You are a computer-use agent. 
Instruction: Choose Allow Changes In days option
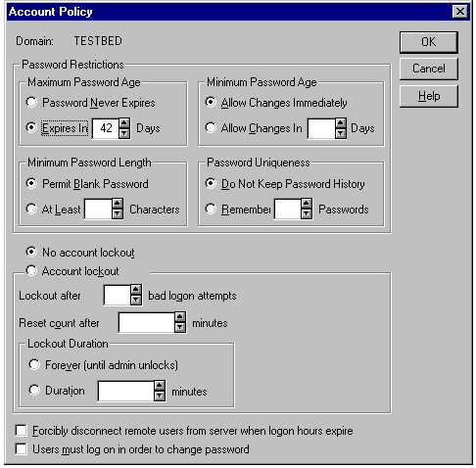[211, 127]
